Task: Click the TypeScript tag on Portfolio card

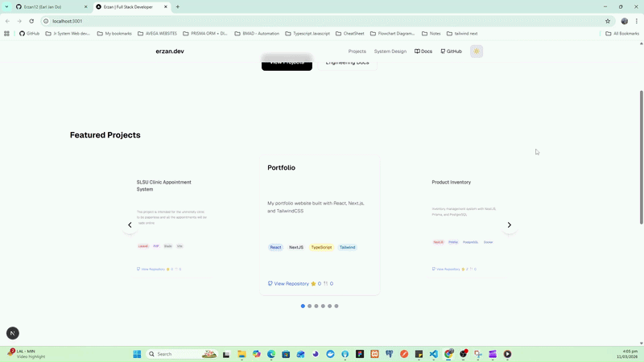Action: tap(321, 248)
